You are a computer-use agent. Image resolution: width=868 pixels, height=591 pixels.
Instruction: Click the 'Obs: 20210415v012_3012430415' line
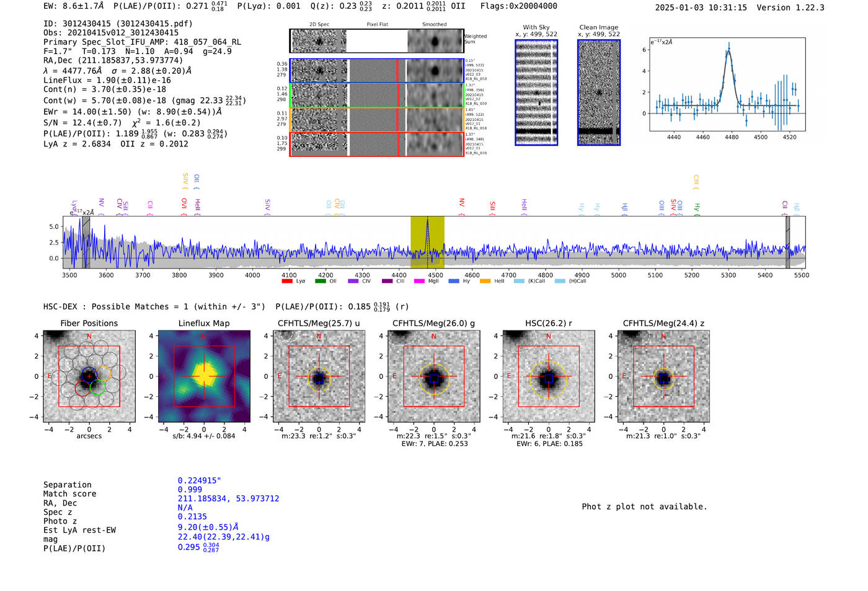(x=111, y=33)
